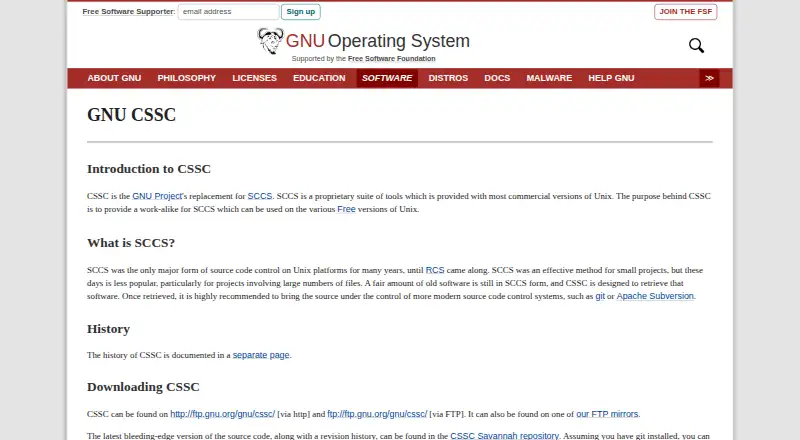This screenshot has height=440, width=800.
Task: Focus the email address field
Action: point(229,12)
